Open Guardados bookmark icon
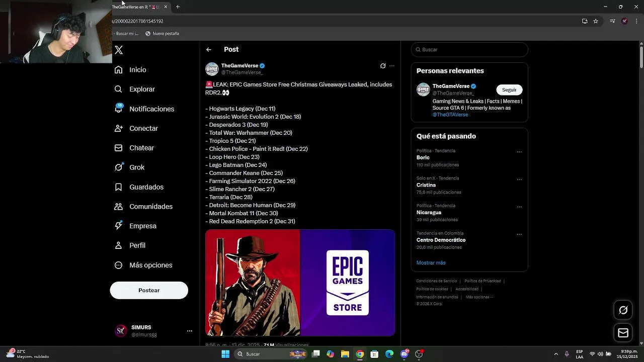Viewport: 644px width, 362px height. [118, 187]
